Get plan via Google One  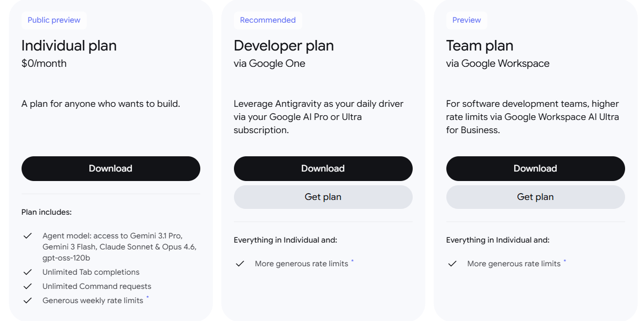[323, 197]
